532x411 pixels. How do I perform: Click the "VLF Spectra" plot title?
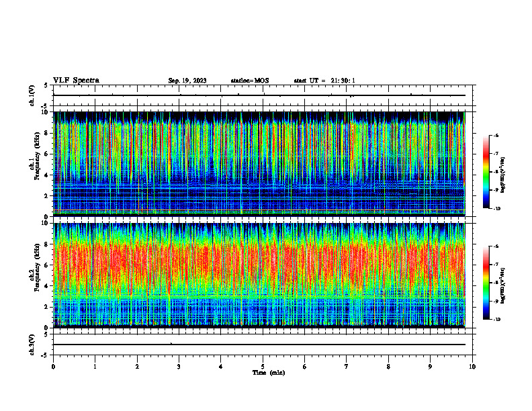(x=76, y=81)
